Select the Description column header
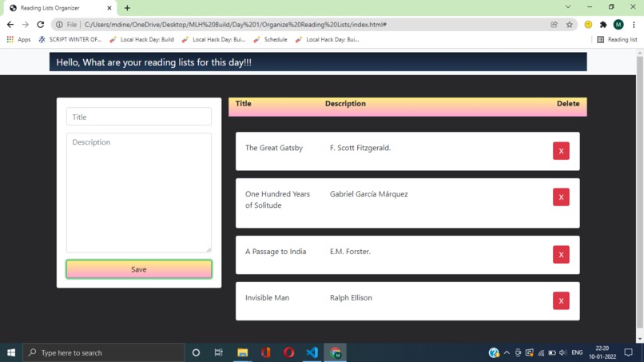 coord(345,104)
